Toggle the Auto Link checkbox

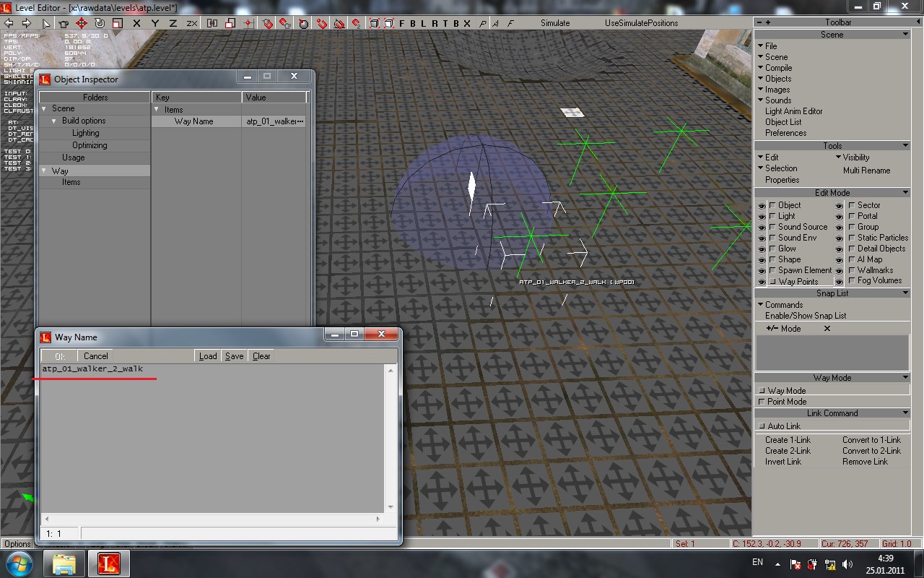pos(762,426)
